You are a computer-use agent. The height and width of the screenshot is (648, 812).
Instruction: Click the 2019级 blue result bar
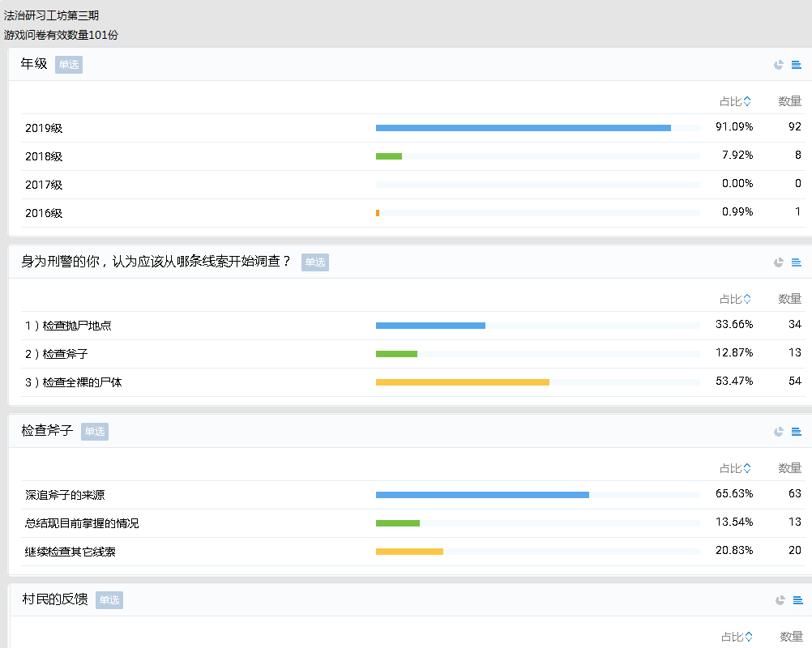[523, 128]
